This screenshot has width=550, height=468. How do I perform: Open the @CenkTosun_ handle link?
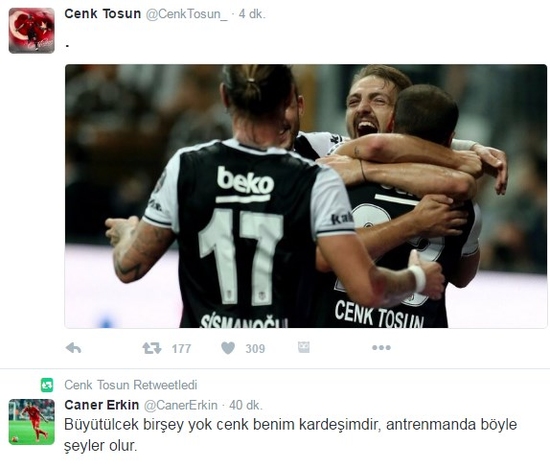click(x=186, y=14)
